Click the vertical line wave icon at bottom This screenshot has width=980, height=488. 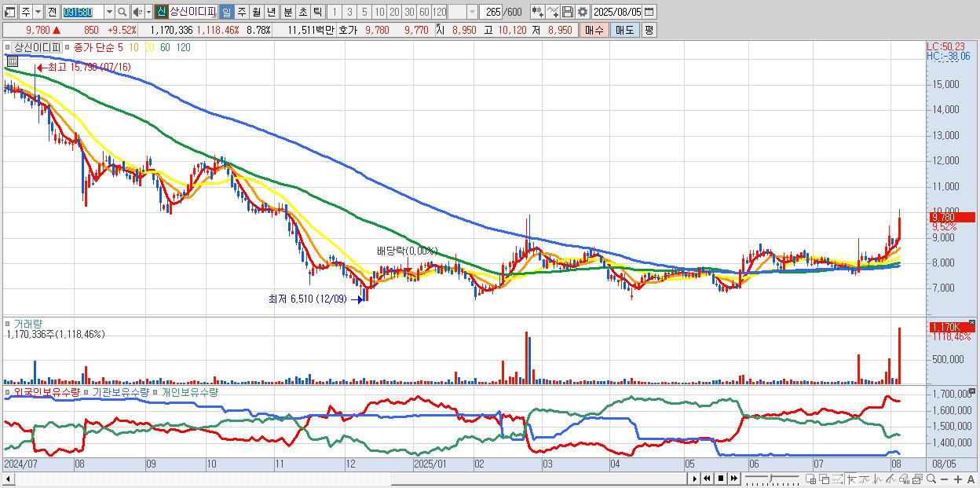[x=878, y=479]
